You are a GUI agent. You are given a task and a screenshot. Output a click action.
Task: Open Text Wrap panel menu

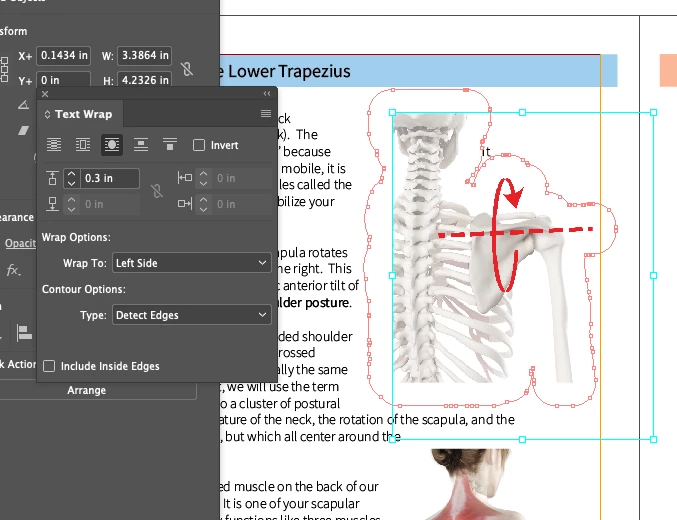[266, 114]
